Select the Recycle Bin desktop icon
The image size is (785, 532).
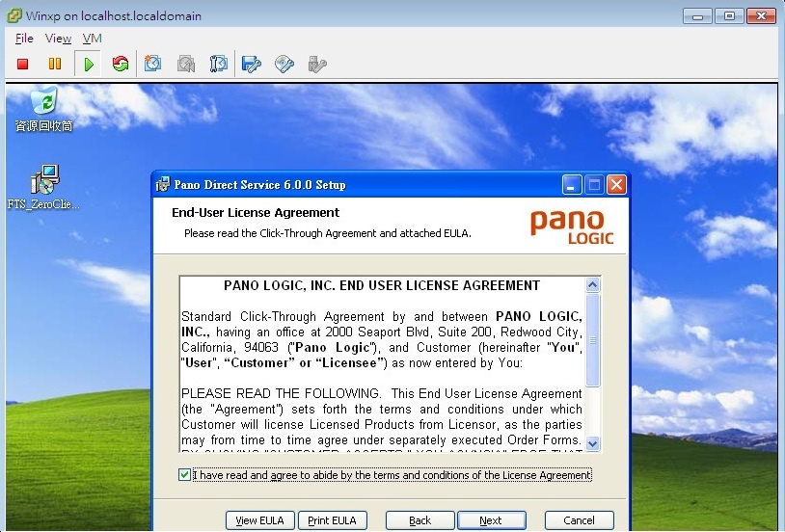(x=44, y=110)
